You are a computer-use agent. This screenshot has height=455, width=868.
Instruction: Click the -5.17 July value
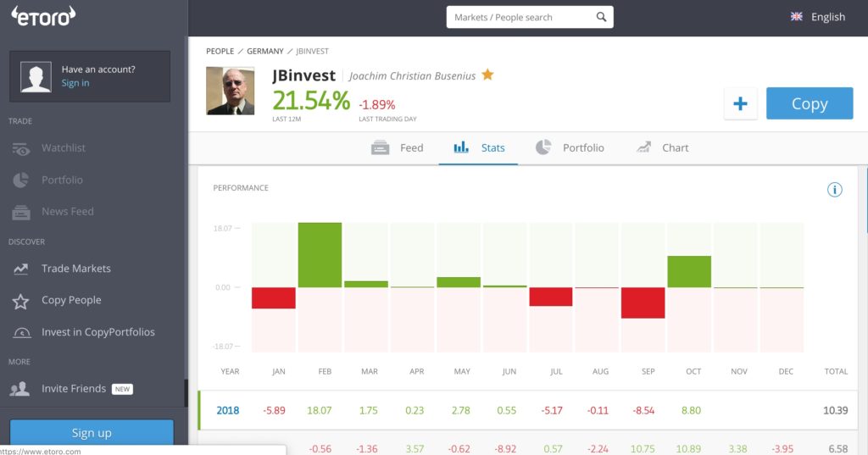(552, 411)
